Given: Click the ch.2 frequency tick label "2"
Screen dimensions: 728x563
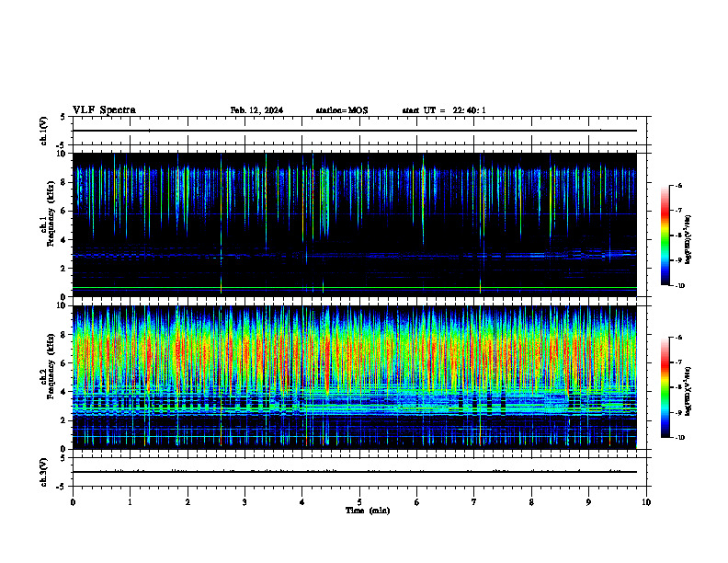Looking at the screenshot, I should [63, 420].
